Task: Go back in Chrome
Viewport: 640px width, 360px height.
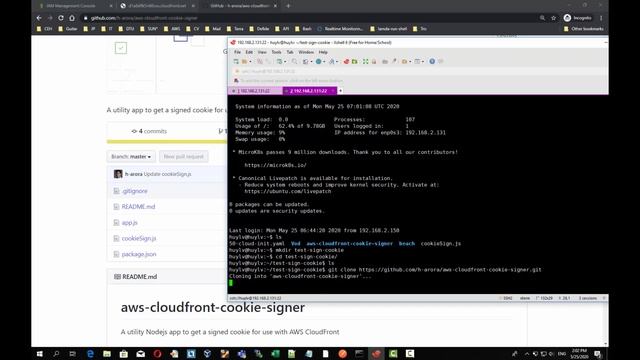Action: pyautogui.click(x=39, y=18)
